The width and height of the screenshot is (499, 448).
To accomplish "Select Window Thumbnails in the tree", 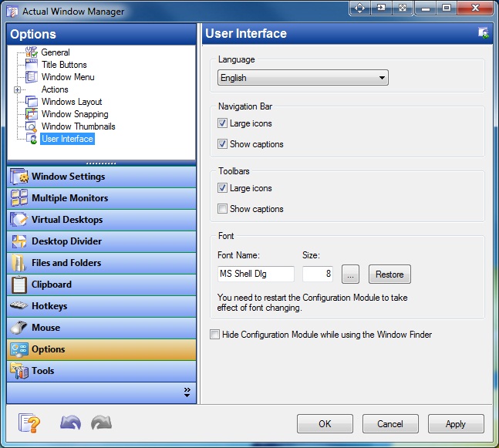I will coord(79,126).
